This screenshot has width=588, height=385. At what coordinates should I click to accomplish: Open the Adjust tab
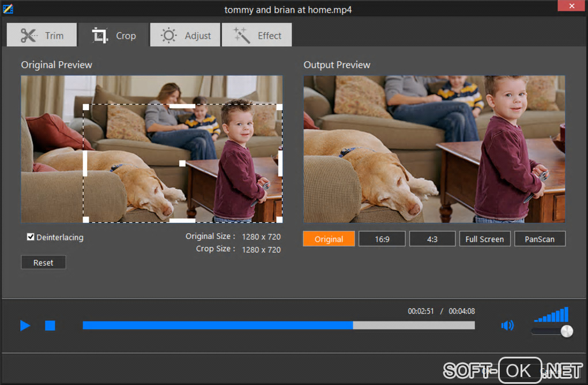click(185, 35)
